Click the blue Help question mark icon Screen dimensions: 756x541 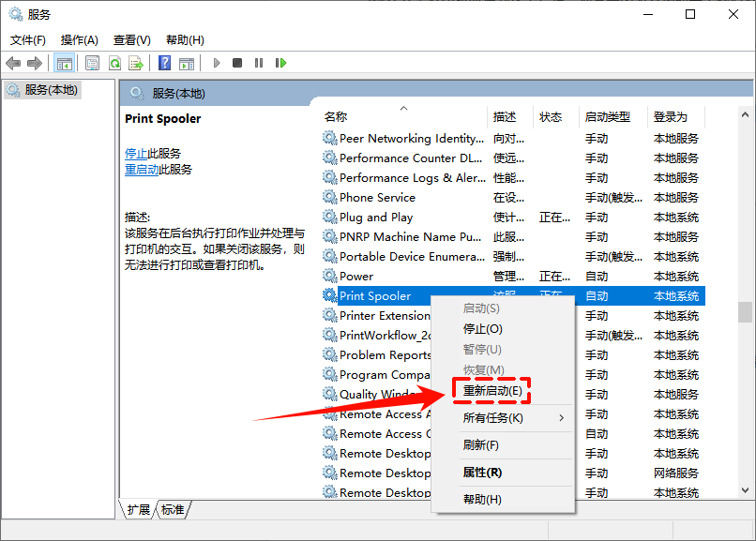164,63
